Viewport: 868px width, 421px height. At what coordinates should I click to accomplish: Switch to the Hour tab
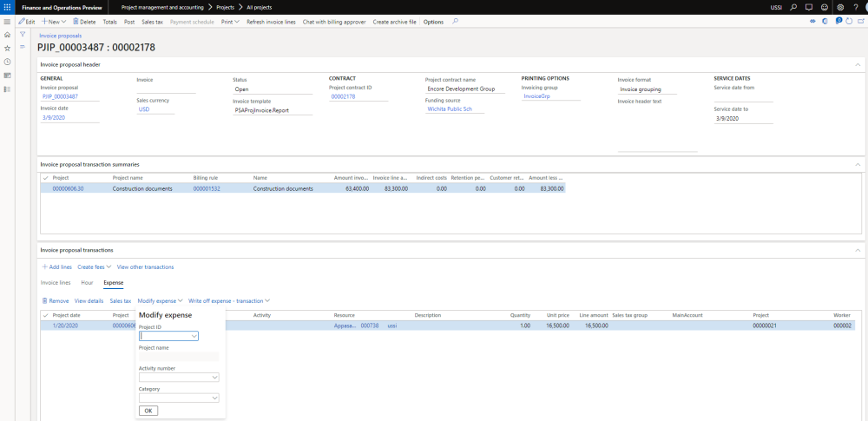pos(87,282)
